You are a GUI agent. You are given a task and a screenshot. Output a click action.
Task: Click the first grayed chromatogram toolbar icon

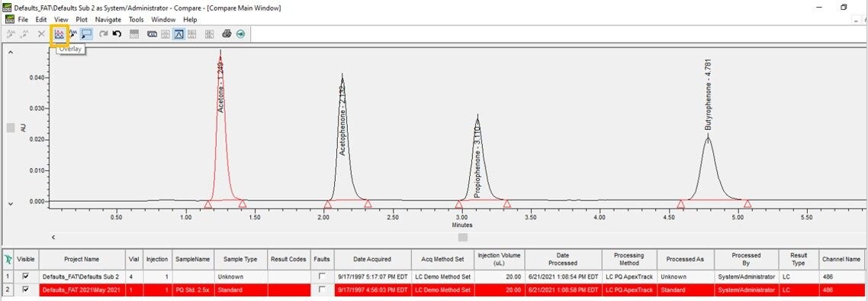pyautogui.click(x=11, y=34)
